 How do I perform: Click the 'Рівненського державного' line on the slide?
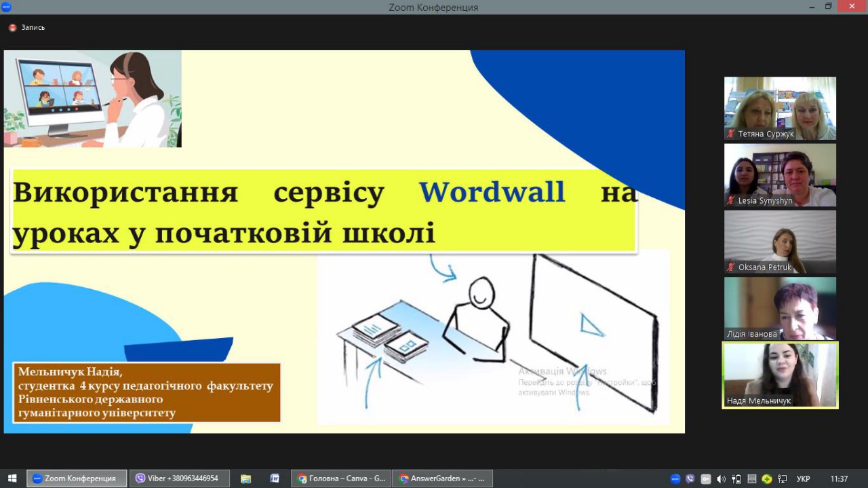coord(90,399)
